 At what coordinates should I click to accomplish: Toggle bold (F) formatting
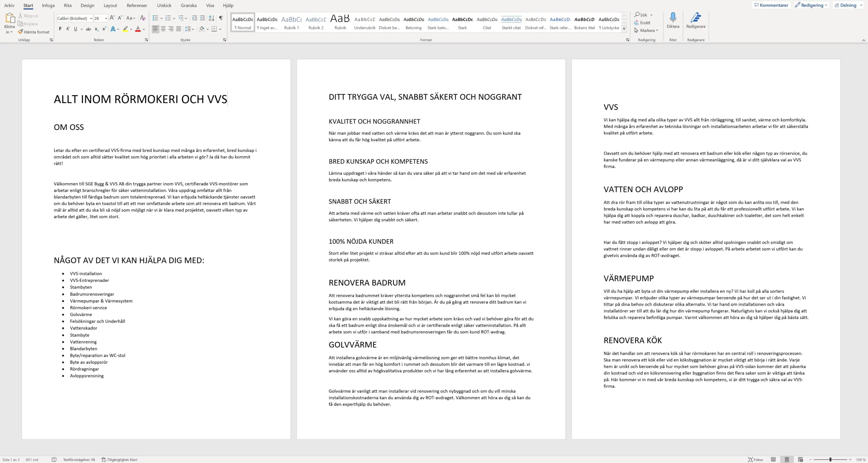click(x=60, y=29)
